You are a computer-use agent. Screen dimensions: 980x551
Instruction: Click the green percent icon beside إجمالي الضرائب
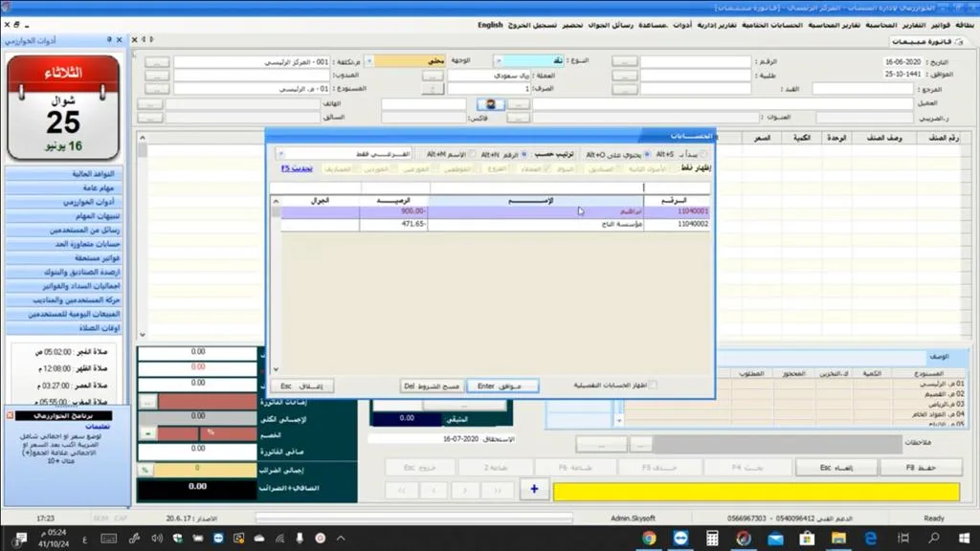coord(145,470)
